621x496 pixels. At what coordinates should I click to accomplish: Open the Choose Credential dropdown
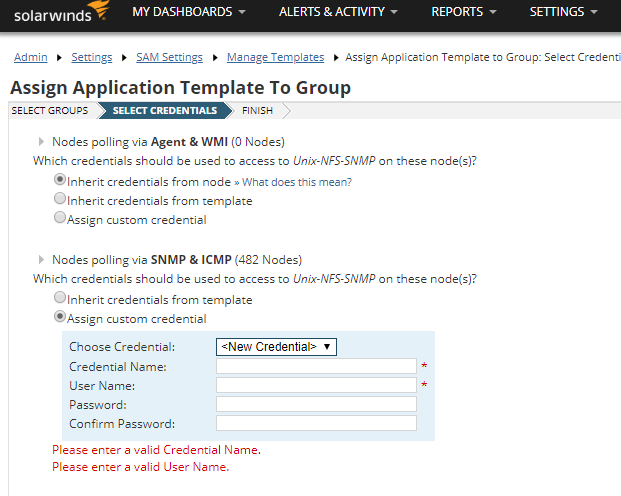276,347
